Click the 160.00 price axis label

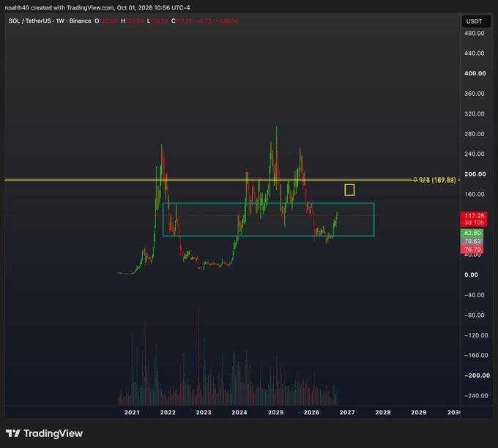474,194
